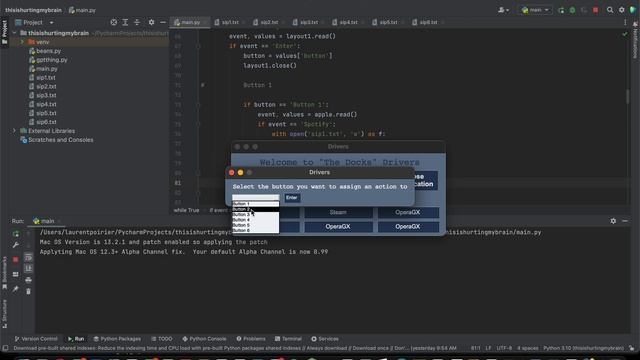This screenshot has height=360, width=640.
Task: Click the select opened file target icon
Action: tap(113, 22)
